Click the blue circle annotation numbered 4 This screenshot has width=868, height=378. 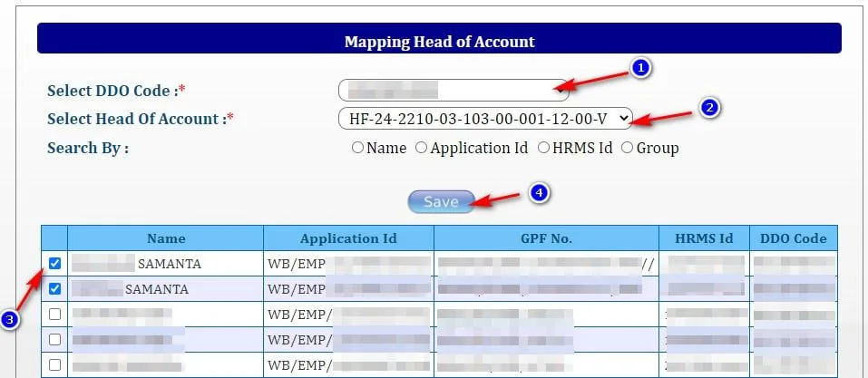click(x=539, y=192)
